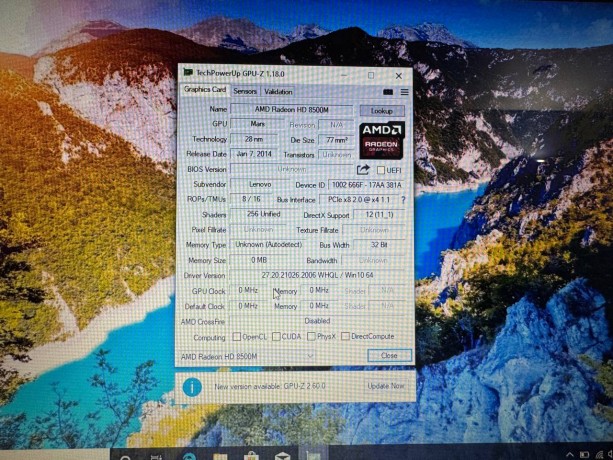Click the Bus Width value 32 Bit
The image size is (613, 460).
[x=378, y=245]
